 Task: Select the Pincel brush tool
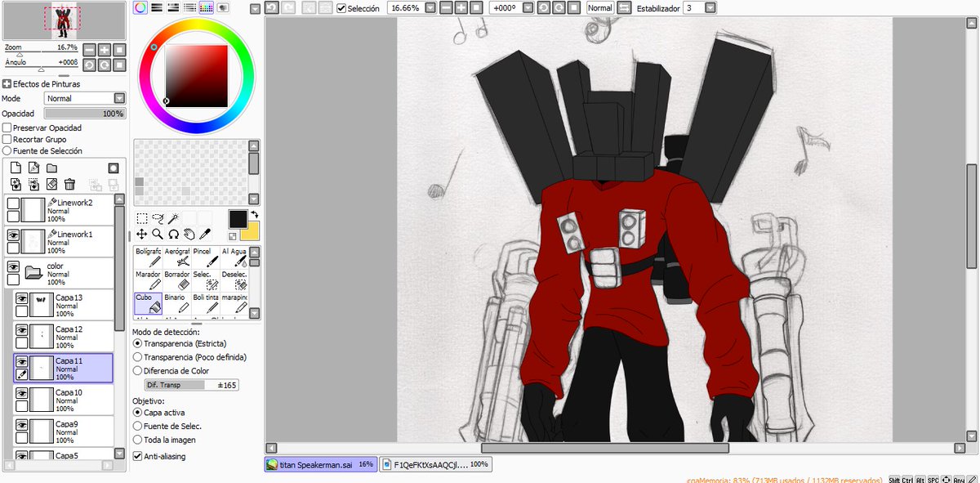[207, 257]
